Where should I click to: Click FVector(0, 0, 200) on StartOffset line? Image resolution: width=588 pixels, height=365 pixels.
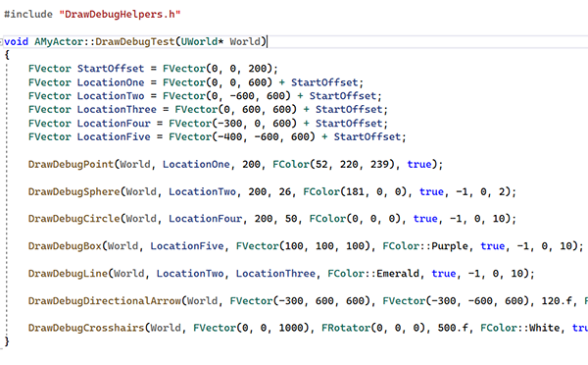pos(218,69)
